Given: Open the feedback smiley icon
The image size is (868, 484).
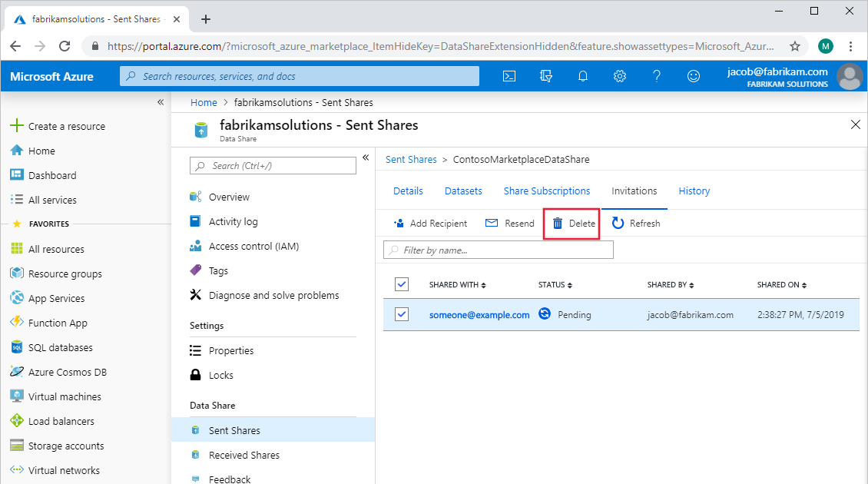Looking at the screenshot, I should pos(694,76).
